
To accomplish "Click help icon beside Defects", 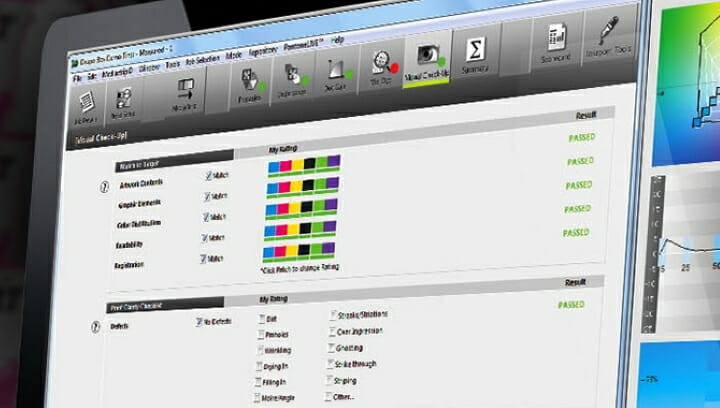I will coord(95,327).
